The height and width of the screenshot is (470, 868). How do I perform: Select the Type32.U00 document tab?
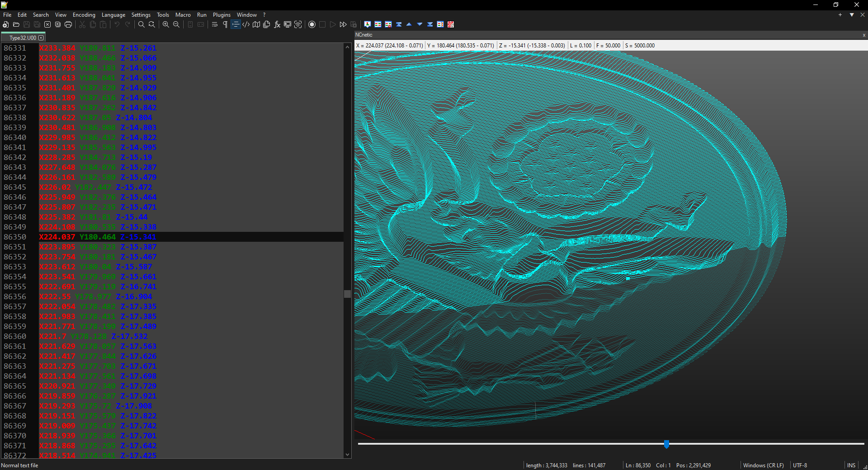click(23, 38)
